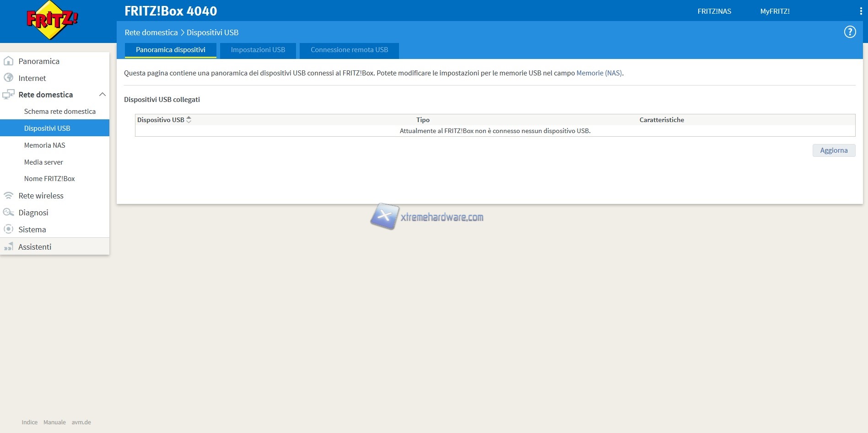This screenshot has width=868, height=433.
Task: Click the Diagnosi icon in sidebar
Action: coord(8,213)
